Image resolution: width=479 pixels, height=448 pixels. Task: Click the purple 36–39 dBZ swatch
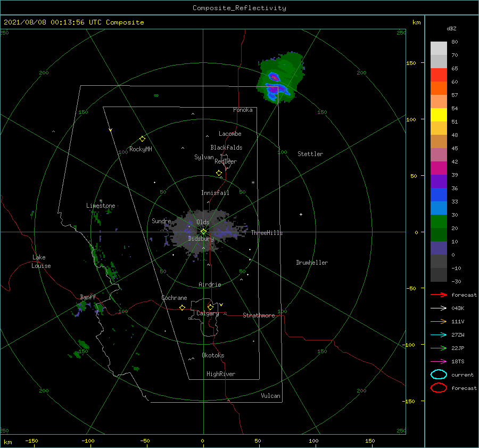click(439, 181)
